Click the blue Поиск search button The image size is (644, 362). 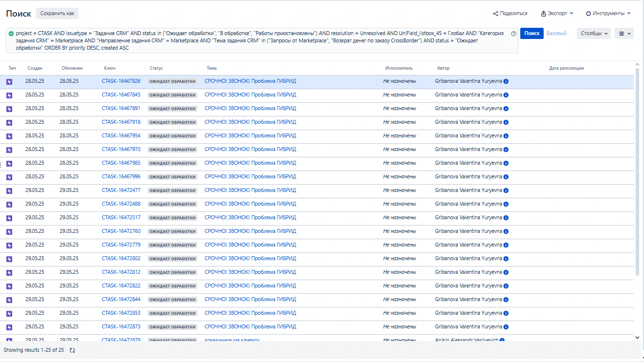pyautogui.click(x=532, y=33)
